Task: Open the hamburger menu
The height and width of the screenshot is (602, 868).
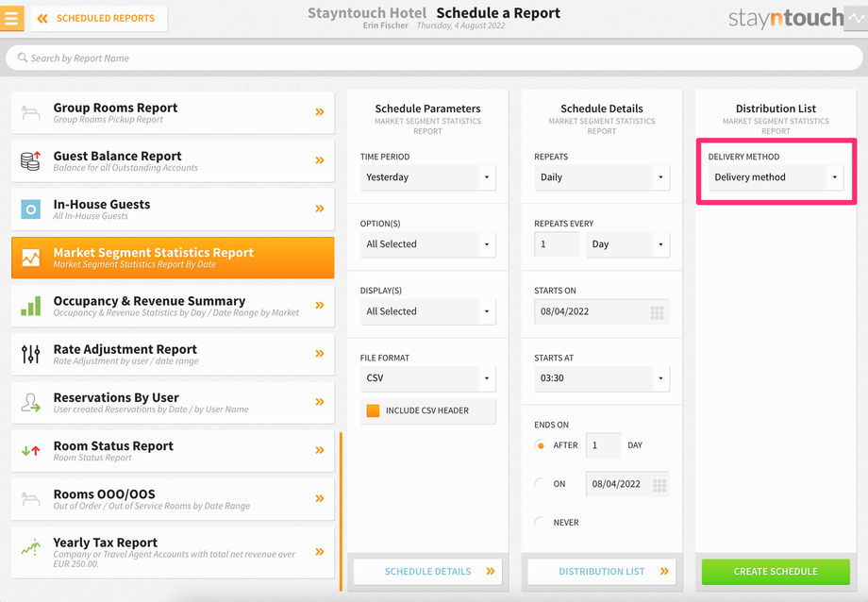Action: (x=11, y=18)
